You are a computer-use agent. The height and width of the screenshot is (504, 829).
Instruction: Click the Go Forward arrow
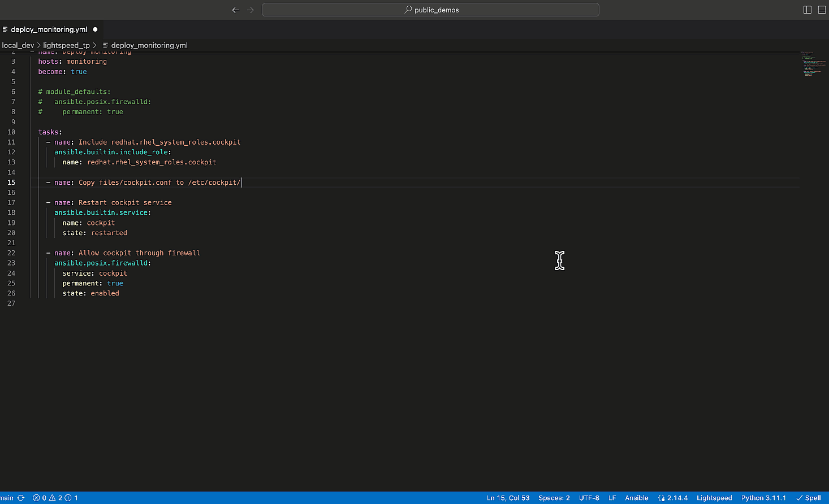[x=251, y=10]
